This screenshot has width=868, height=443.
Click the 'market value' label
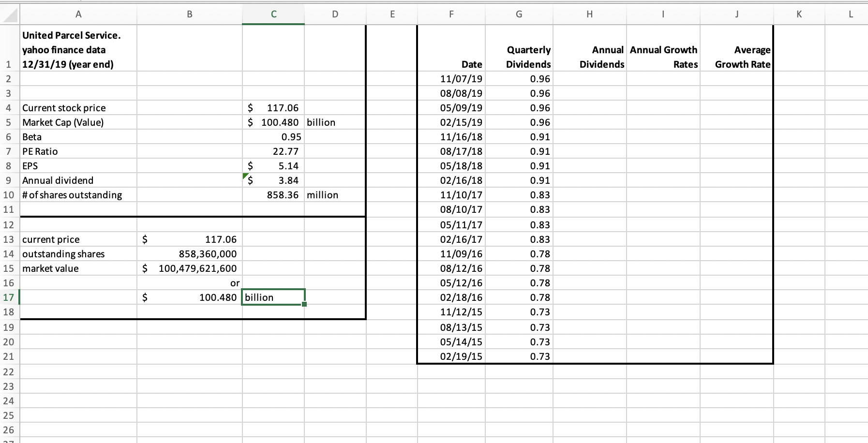click(50, 268)
